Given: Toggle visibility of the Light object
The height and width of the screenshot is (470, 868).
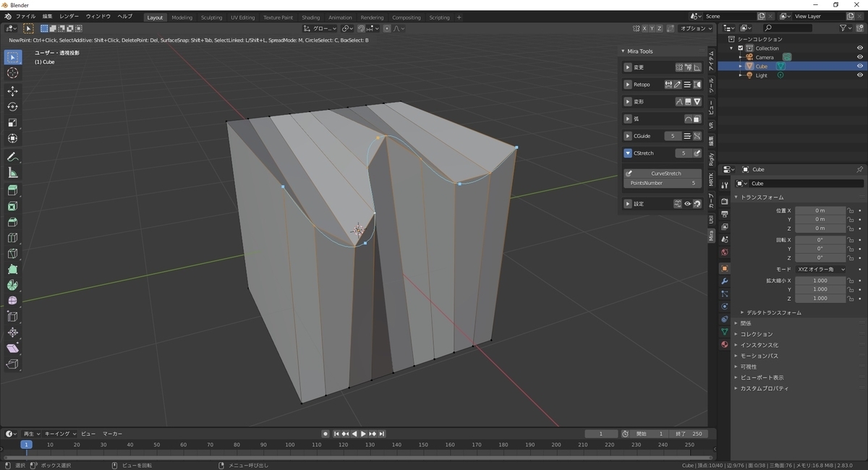Looking at the screenshot, I should (x=860, y=75).
